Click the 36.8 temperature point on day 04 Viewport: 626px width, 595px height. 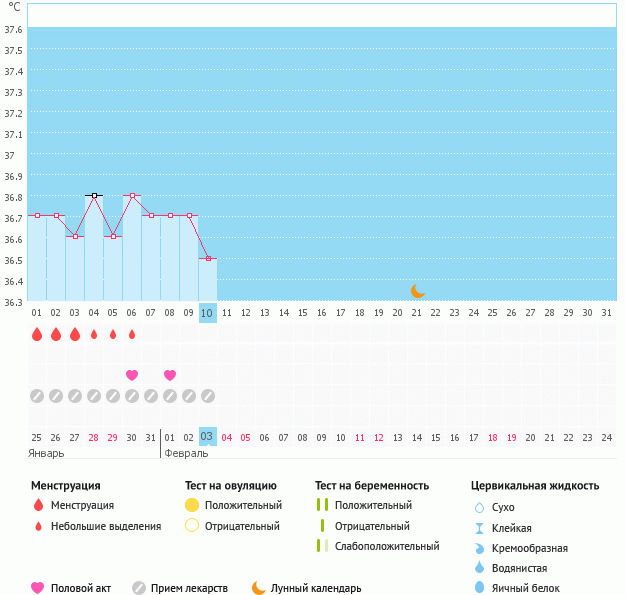tap(94, 195)
